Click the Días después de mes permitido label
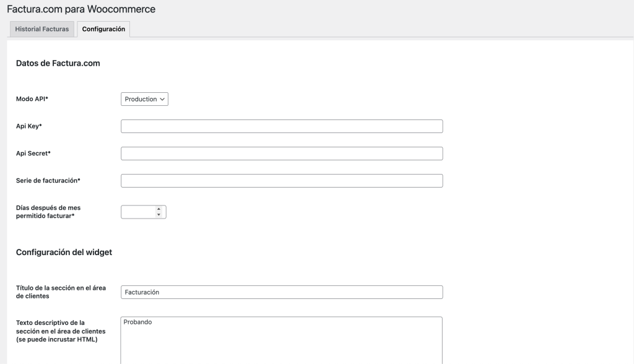This screenshot has height=364, width=634. point(48,212)
